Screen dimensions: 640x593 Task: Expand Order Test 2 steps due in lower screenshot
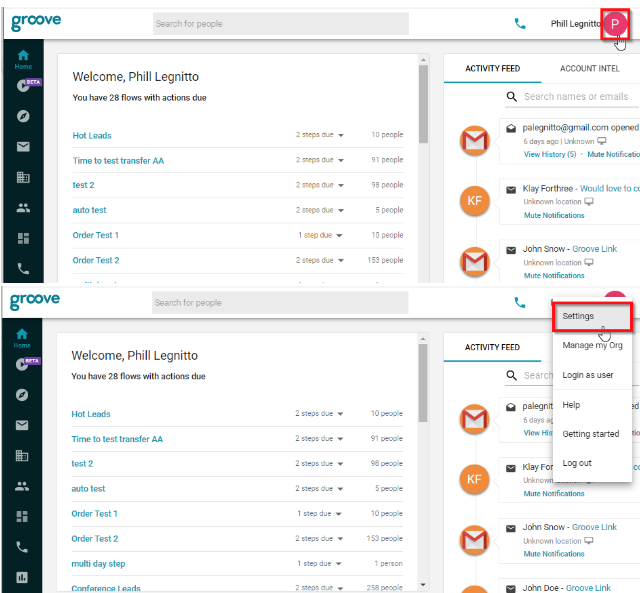(x=340, y=539)
